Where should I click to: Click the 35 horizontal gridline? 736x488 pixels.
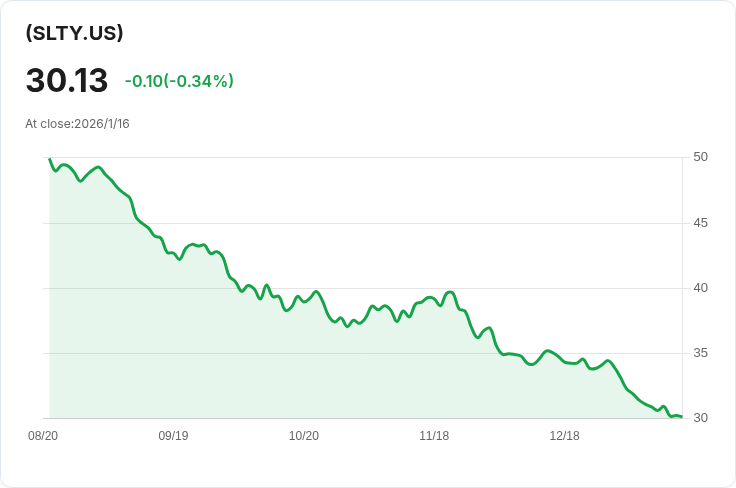pyautogui.click(x=363, y=353)
